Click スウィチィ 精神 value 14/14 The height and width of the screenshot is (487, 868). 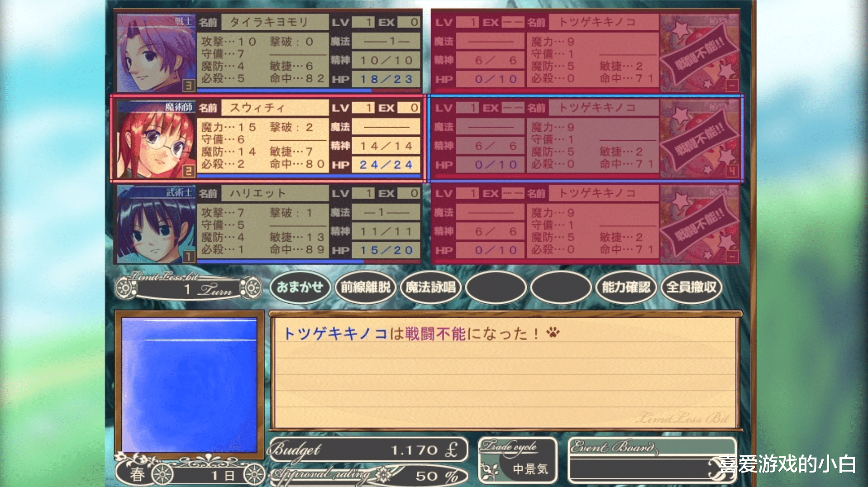pos(386,146)
